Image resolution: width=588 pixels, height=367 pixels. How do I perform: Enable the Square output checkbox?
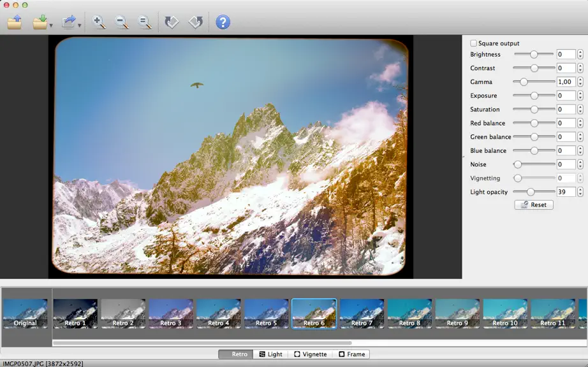click(x=474, y=43)
